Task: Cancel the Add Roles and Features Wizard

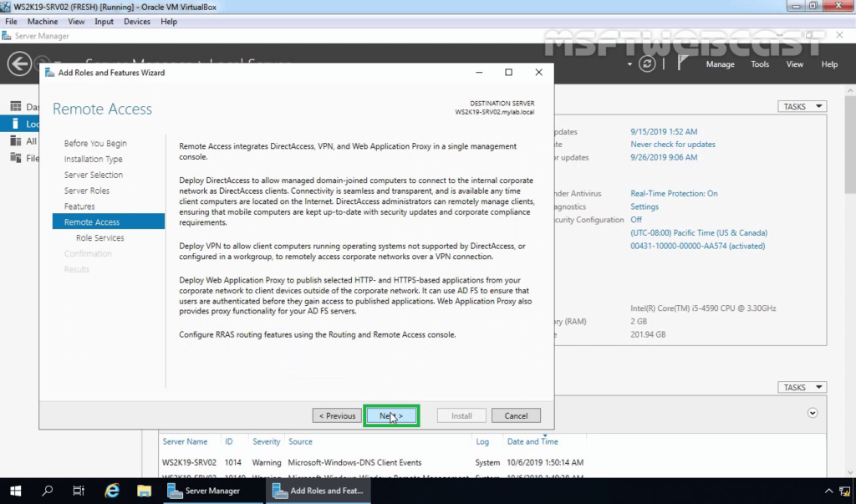Action: [x=516, y=415]
